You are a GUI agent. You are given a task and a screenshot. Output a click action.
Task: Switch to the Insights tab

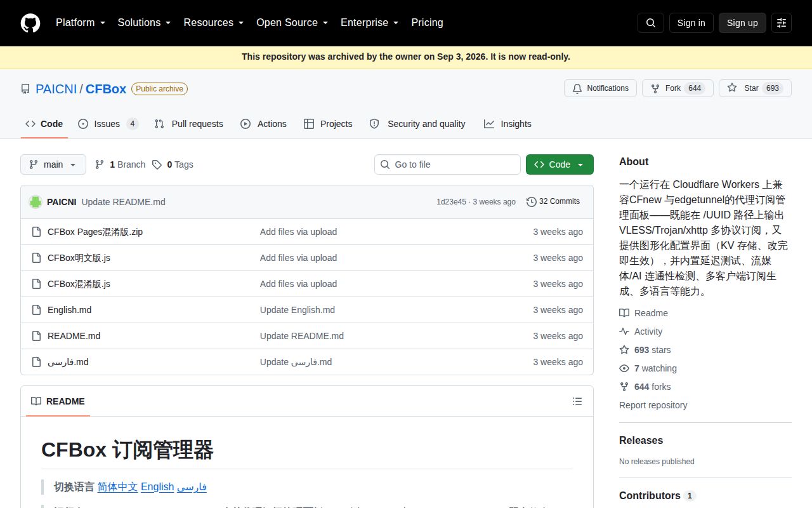click(x=507, y=124)
